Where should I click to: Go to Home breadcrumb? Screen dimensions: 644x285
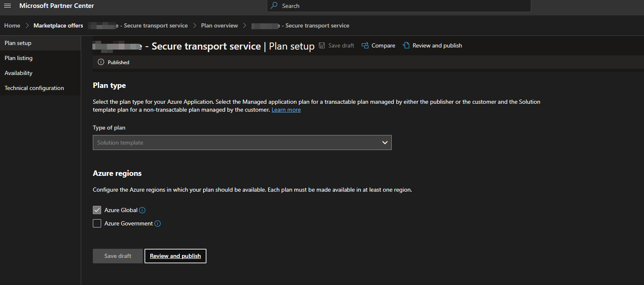tap(12, 25)
